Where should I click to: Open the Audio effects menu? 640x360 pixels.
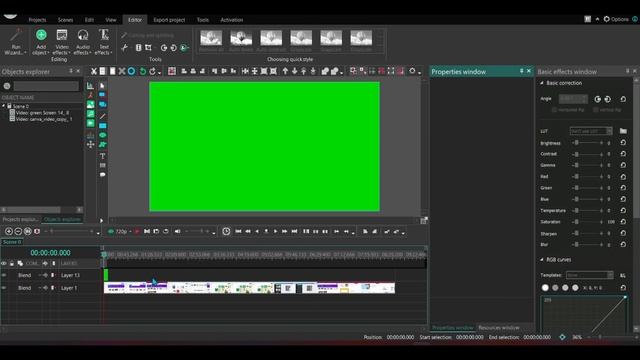click(x=83, y=42)
